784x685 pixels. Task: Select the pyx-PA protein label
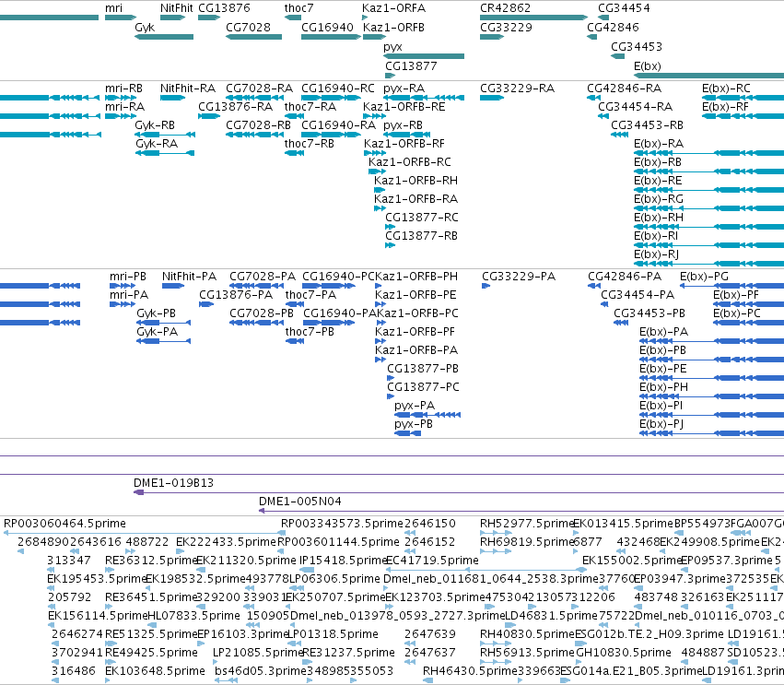tap(415, 406)
